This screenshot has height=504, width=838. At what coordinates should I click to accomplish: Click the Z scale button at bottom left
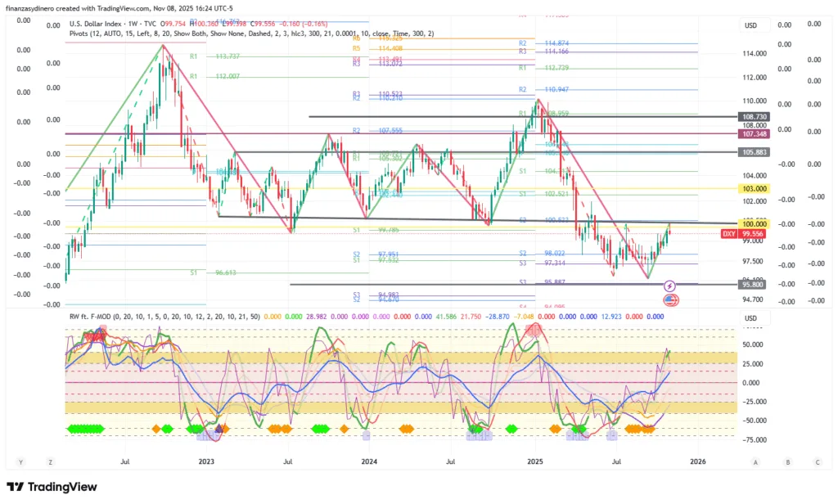pyautogui.click(x=50, y=461)
